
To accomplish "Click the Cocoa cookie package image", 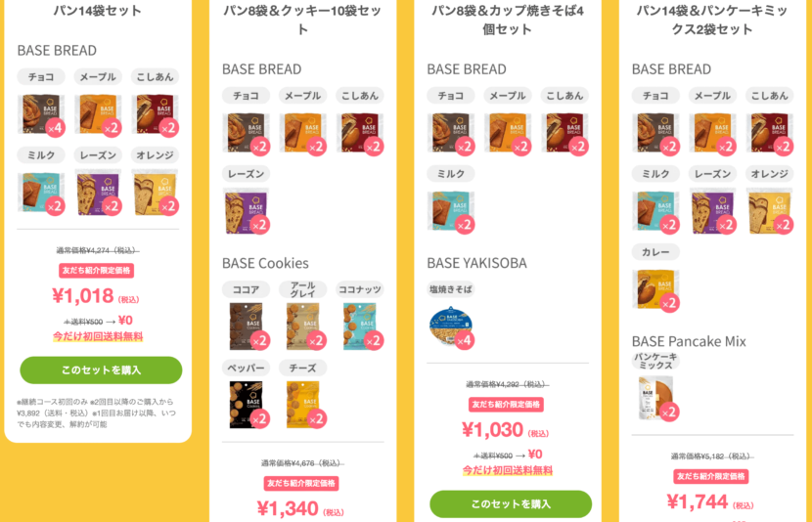I will click(246, 326).
